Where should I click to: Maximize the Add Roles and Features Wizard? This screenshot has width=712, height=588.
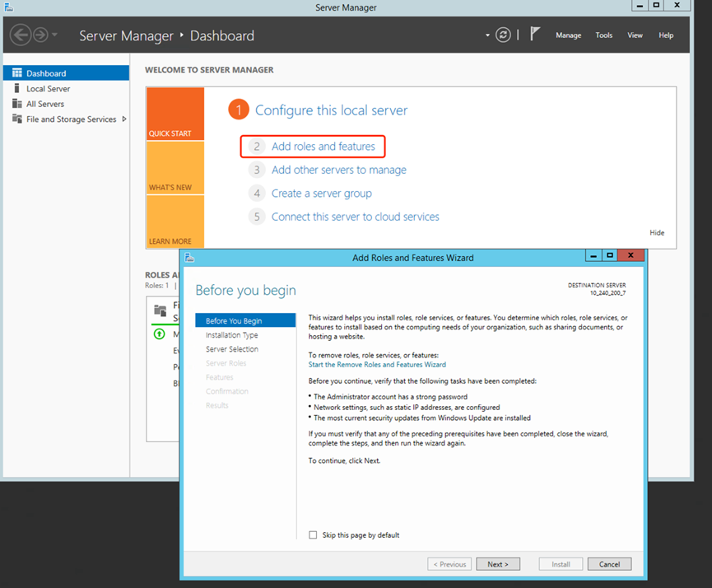click(x=610, y=255)
